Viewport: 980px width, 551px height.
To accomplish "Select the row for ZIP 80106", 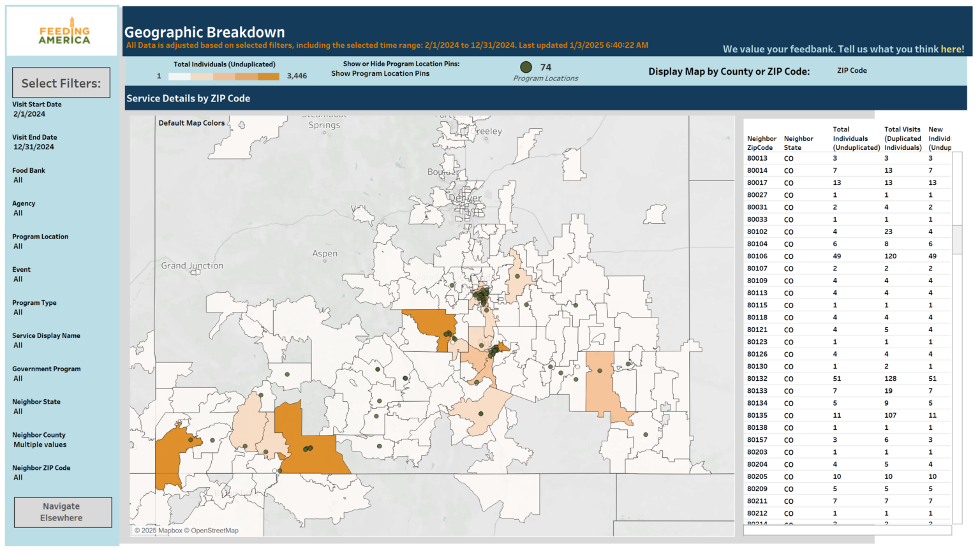I will click(x=829, y=256).
